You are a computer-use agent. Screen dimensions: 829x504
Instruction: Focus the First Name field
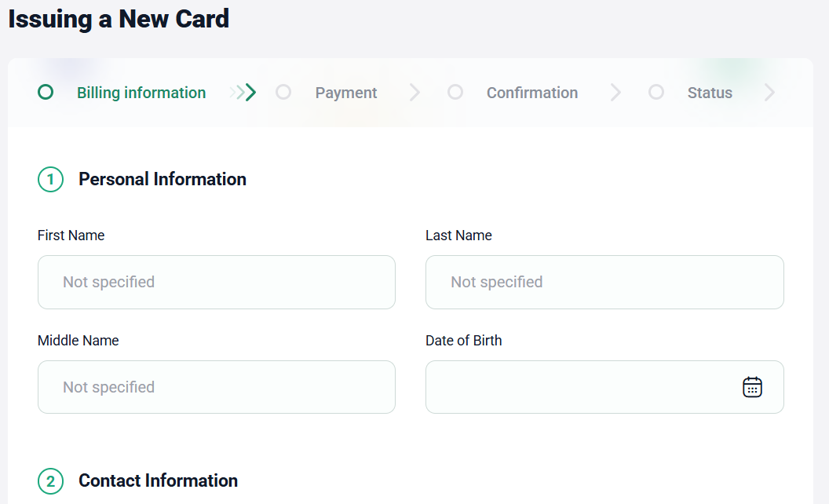click(216, 282)
